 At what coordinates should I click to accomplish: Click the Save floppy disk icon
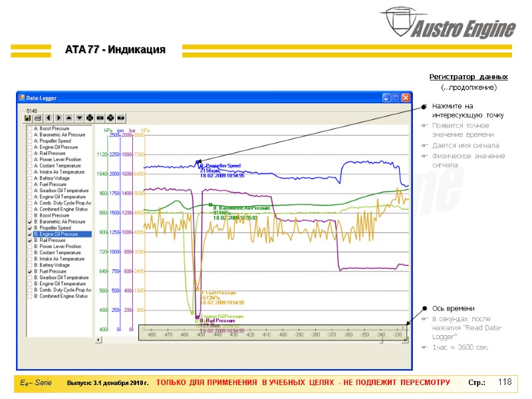(27, 118)
